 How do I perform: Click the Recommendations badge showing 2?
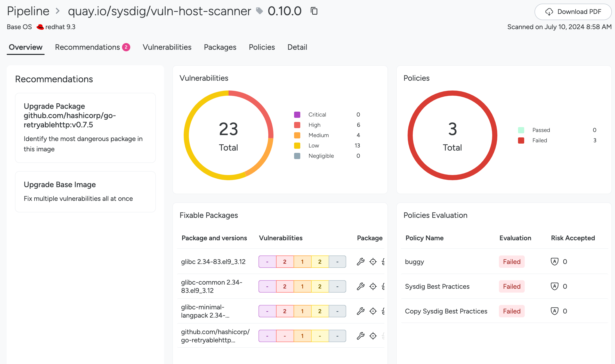coord(126,47)
